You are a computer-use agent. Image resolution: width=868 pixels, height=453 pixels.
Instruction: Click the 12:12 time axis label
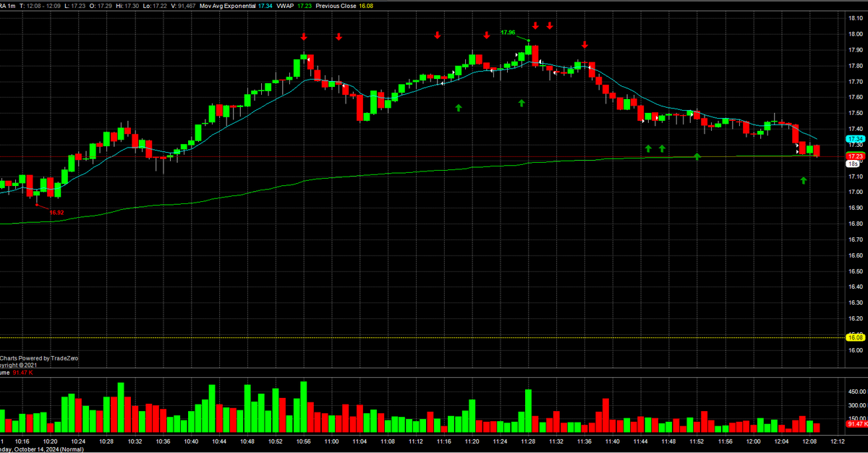[838, 441]
